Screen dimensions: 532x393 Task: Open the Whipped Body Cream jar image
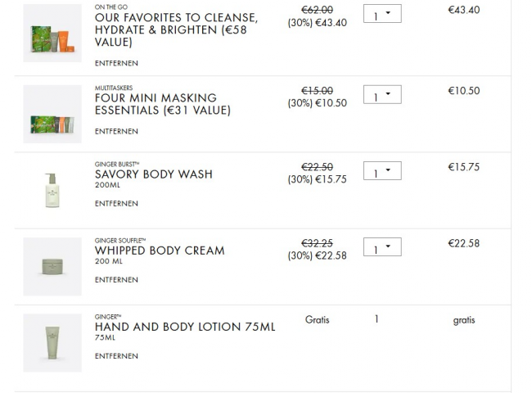(x=52, y=266)
